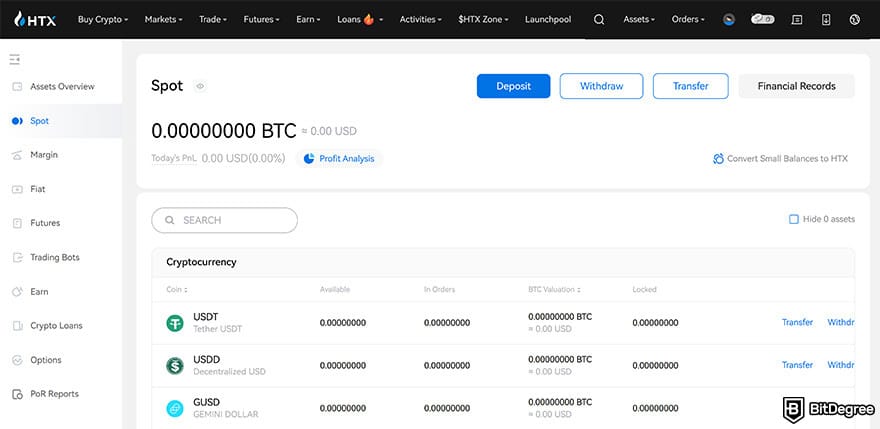Click the USDT Tether coin icon
Viewport: 880px width, 429px height.
(x=175, y=323)
